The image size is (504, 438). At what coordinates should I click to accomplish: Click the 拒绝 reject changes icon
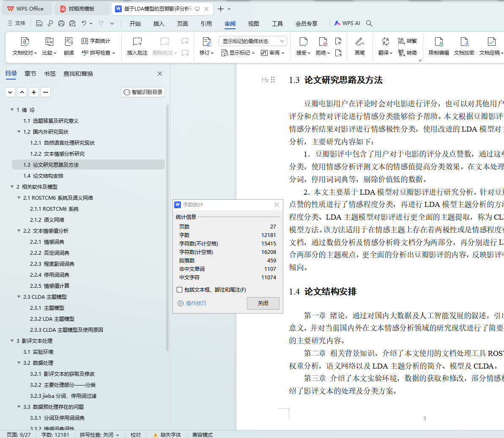[323, 41]
